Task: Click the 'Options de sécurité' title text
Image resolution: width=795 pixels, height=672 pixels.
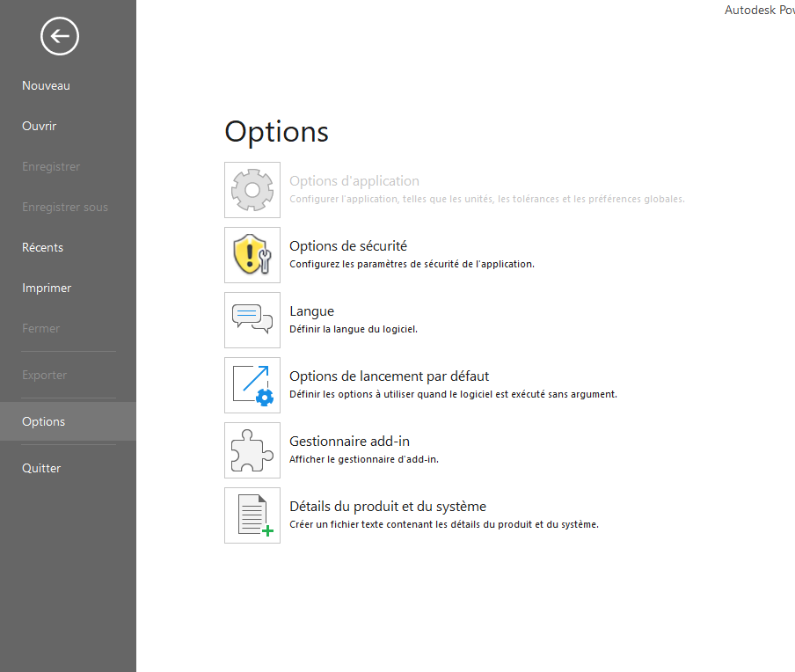Action: 347,246
